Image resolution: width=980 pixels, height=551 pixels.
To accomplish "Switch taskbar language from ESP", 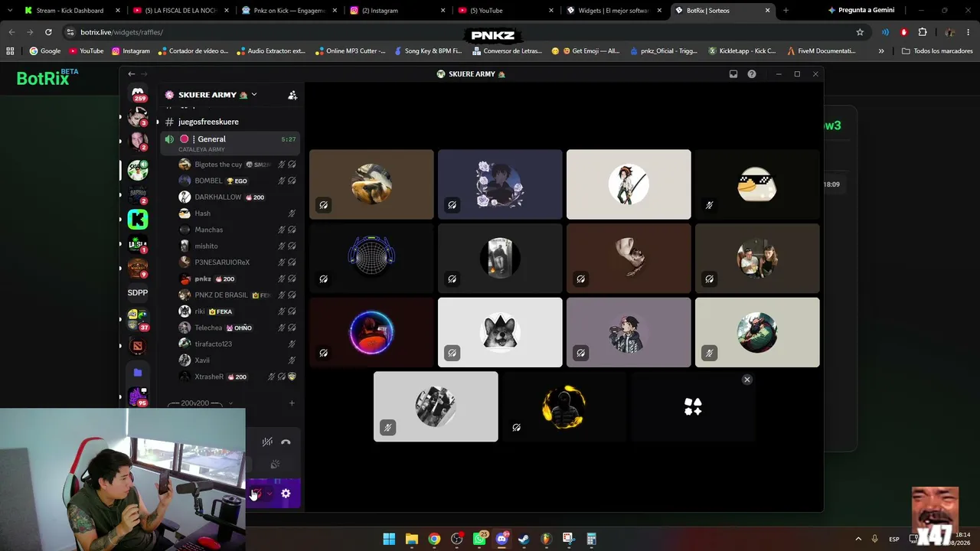I will coord(894,540).
